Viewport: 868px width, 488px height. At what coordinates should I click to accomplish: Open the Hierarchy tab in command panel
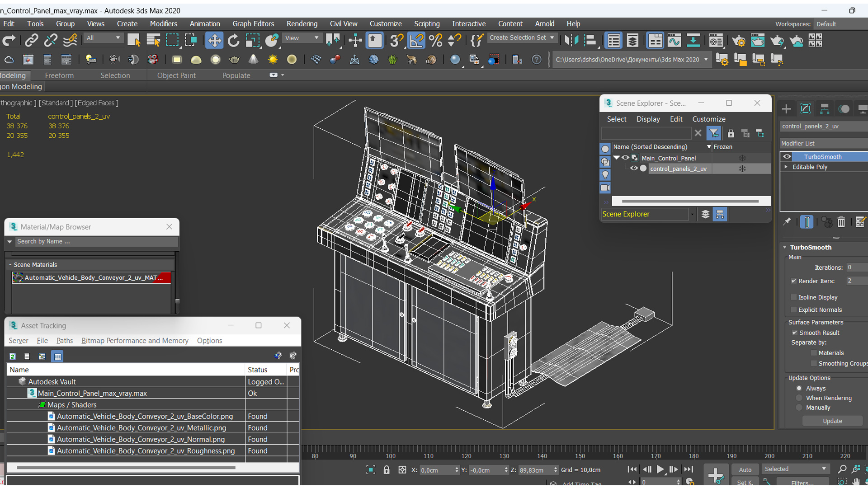click(x=825, y=109)
